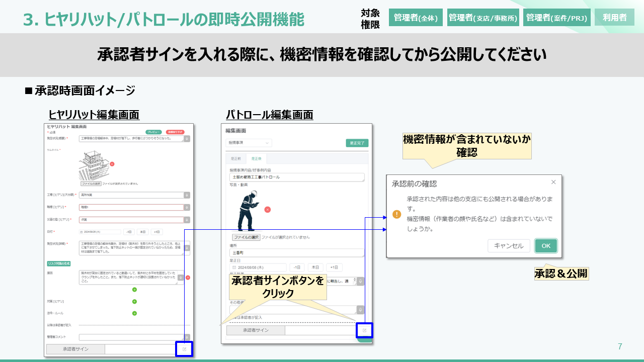Click the キャンセル button
Image resolution: width=644 pixels, height=362 pixels.
tap(509, 246)
